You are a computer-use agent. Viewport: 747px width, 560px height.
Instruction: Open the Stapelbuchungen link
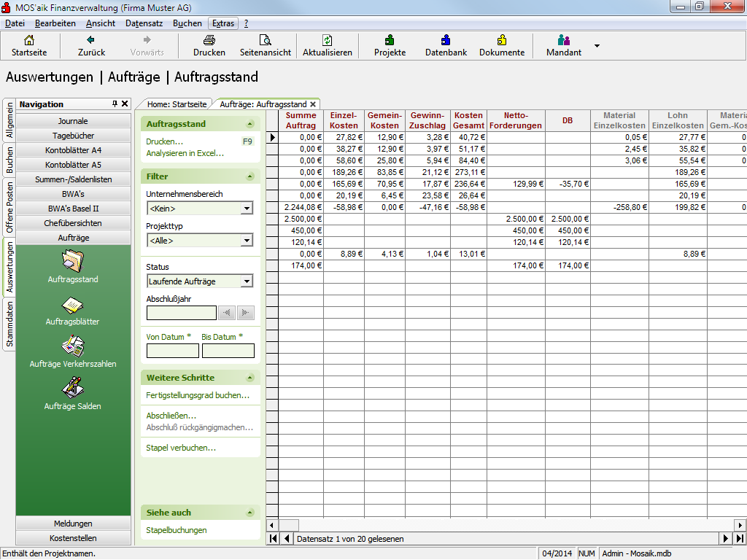pos(177,530)
